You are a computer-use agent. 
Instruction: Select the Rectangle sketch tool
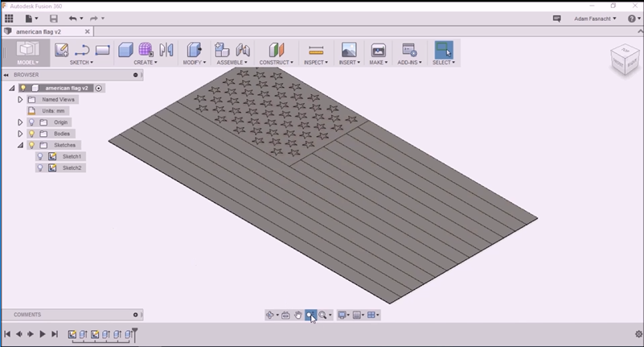pos(102,50)
